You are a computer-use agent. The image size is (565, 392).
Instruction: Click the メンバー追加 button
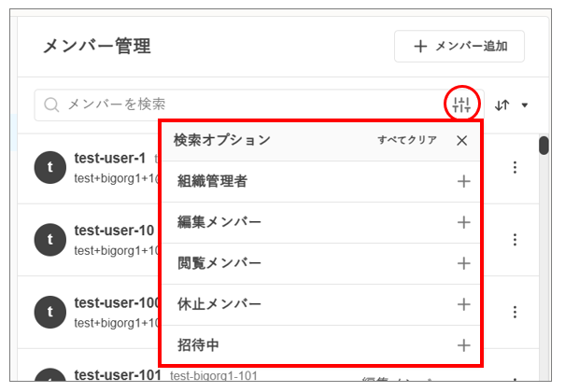click(459, 46)
